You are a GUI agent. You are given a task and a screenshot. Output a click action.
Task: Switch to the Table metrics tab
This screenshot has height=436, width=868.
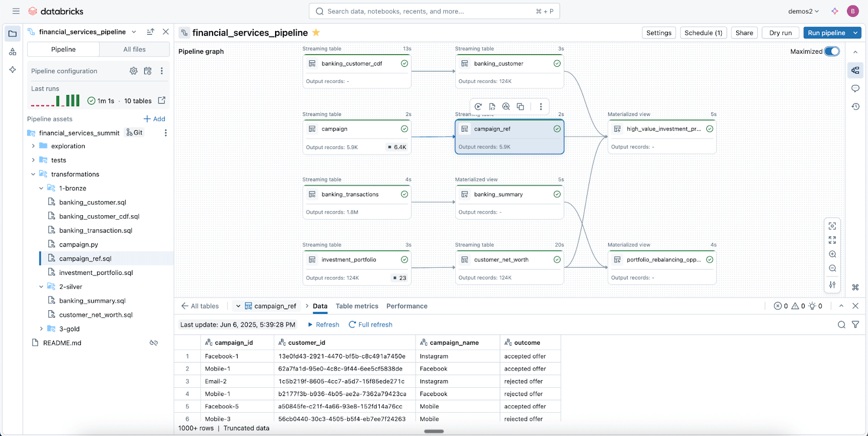pyautogui.click(x=357, y=306)
